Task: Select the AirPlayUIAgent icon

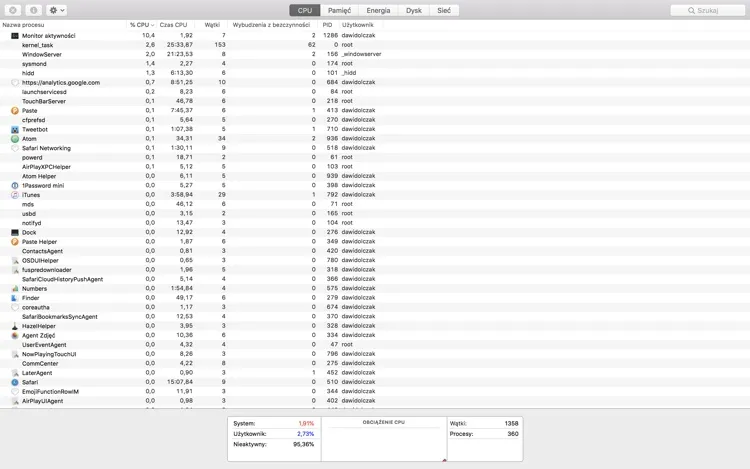Action: 15,401
